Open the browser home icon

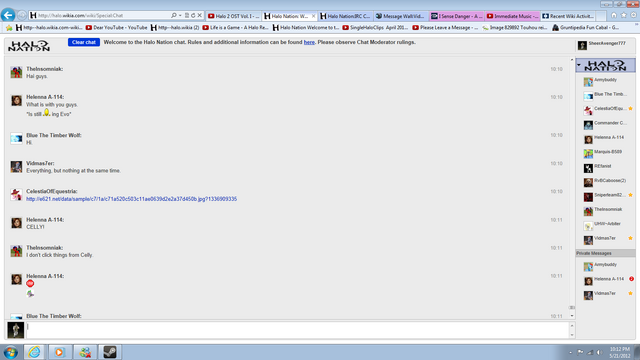click(614, 15)
